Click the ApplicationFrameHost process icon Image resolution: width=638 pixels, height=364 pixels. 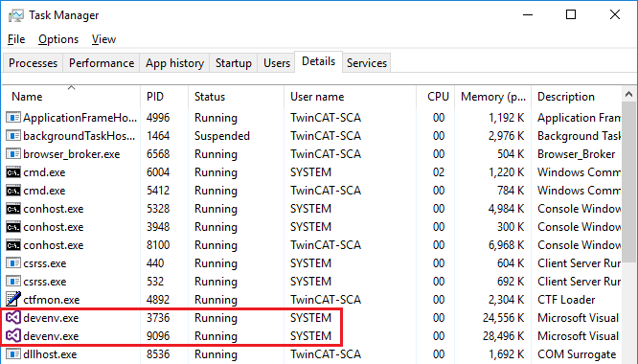[x=13, y=118]
